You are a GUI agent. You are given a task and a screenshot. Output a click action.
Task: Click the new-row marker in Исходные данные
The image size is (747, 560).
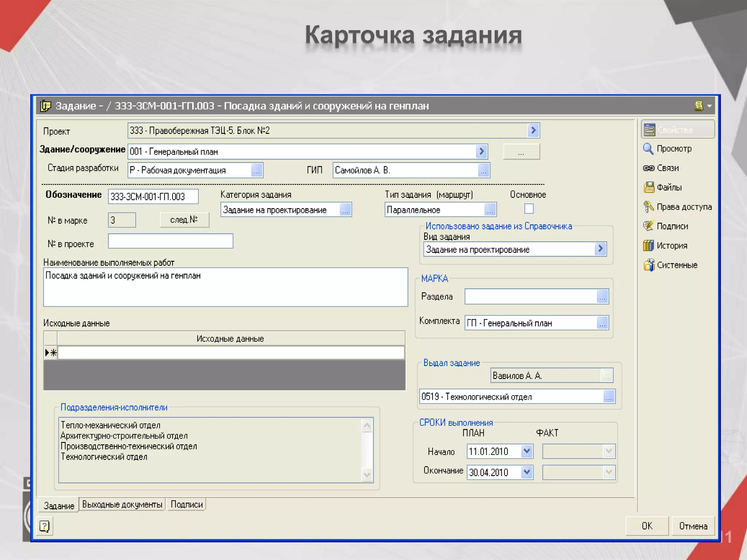coord(51,353)
